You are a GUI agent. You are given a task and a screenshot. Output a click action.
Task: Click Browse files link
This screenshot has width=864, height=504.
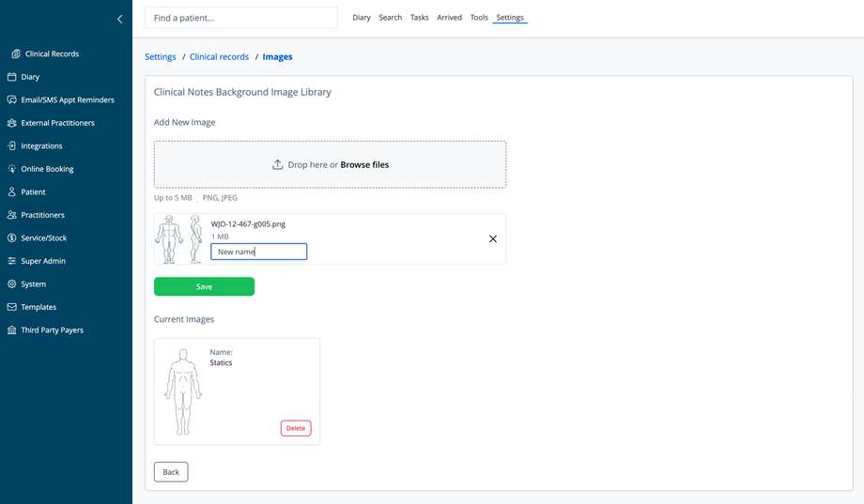[x=364, y=164]
